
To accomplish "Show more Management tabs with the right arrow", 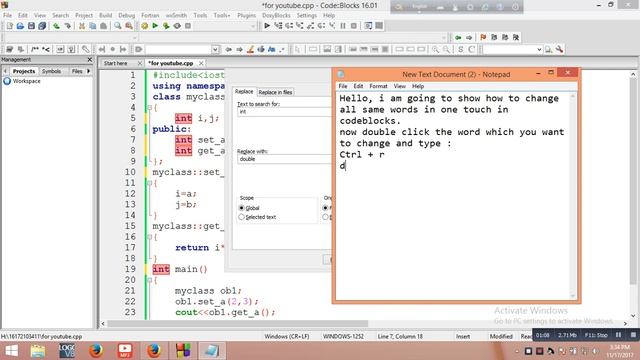I will (x=89, y=71).
